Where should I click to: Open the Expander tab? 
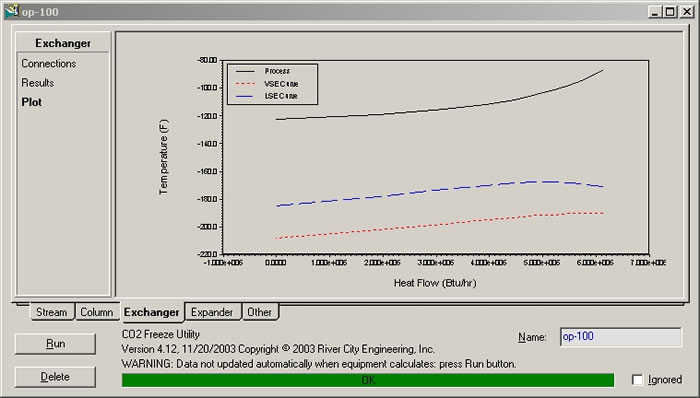(212, 312)
